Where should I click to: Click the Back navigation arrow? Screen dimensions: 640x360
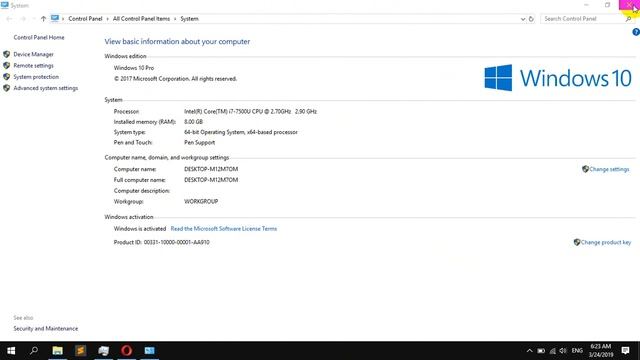click(x=9, y=19)
